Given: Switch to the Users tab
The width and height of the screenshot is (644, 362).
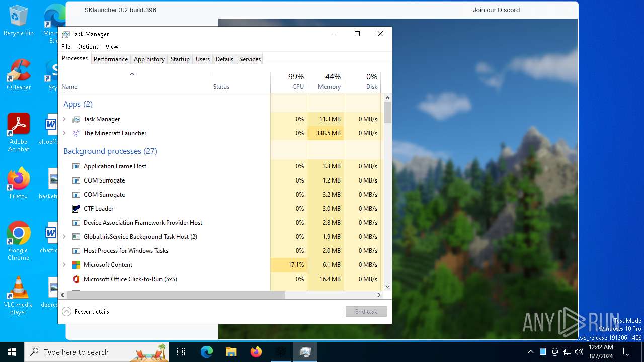Looking at the screenshot, I should pyautogui.click(x=203, y=59).
